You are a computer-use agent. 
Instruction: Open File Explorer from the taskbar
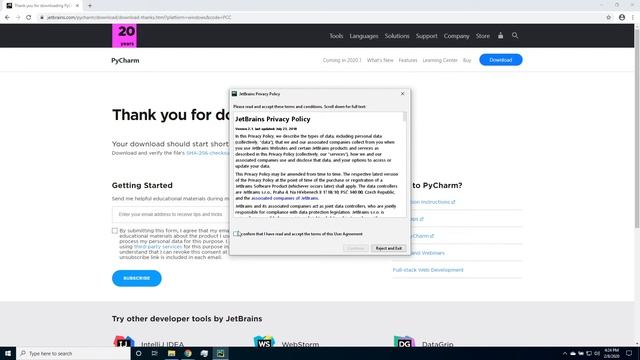click(171, 353)
